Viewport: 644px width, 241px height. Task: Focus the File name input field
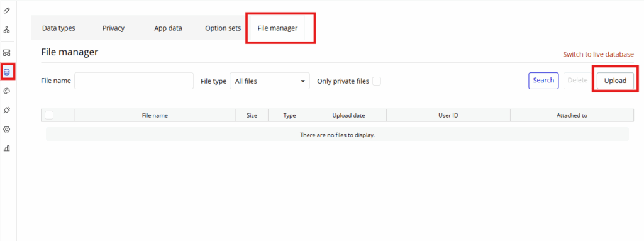coord(134,81)
